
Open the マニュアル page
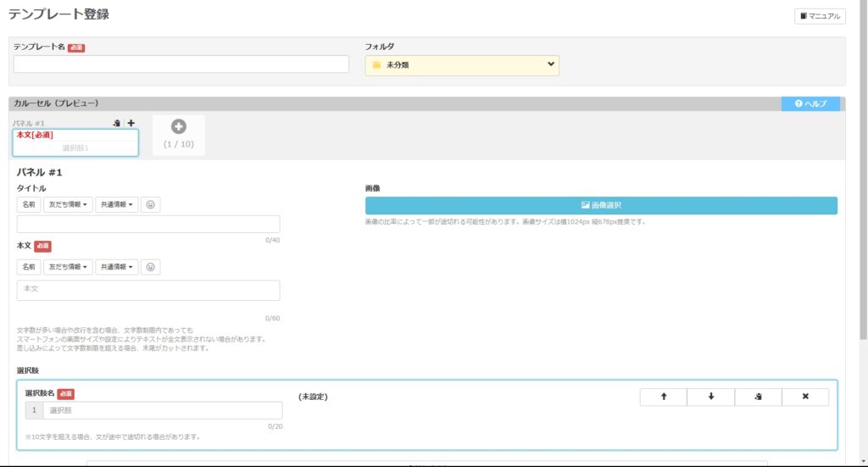click(x=820, y=16)
